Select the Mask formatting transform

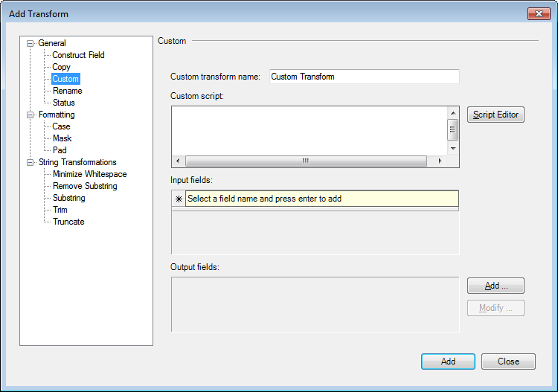tap(62, 138)
